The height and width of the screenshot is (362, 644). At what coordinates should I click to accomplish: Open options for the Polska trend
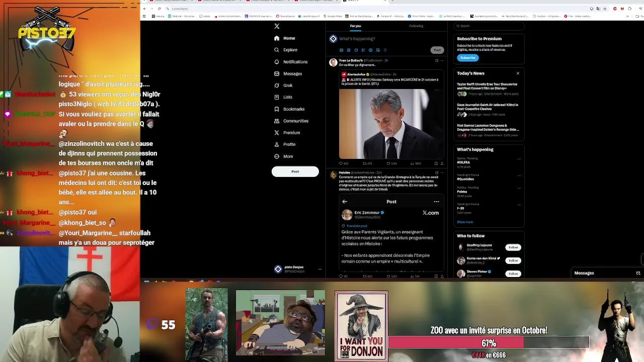click(x=519, y=188)
